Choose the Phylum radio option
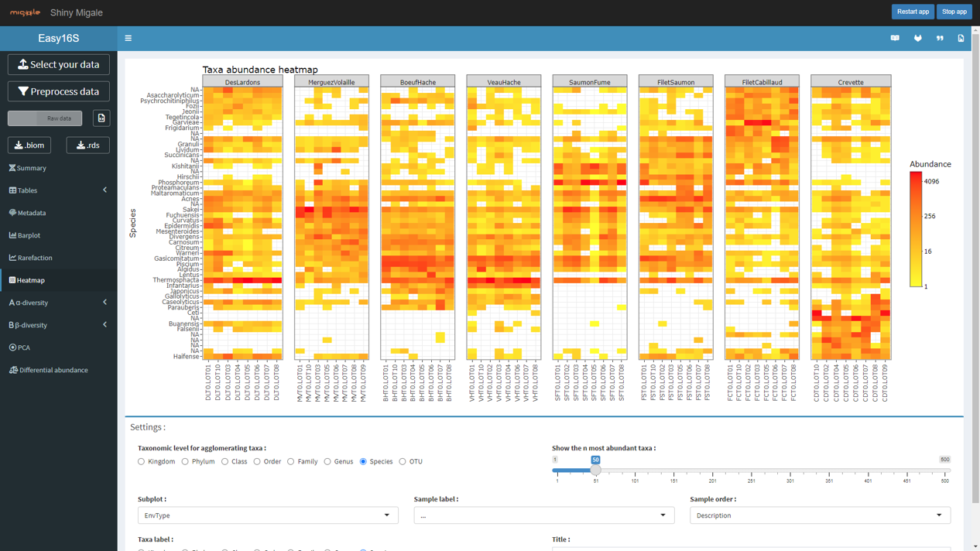The width and height of the screenshot is (980, 551). (185, 462)
